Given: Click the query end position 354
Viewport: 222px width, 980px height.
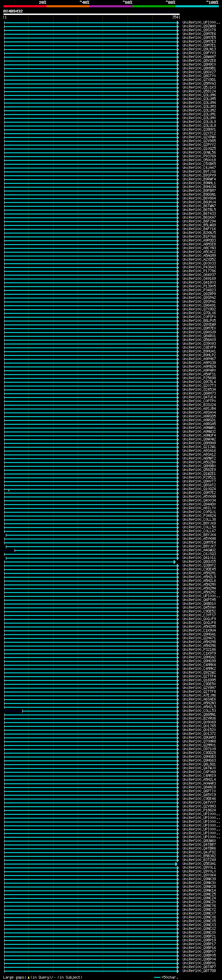Looking at the screenshot, I should [175, 17].
